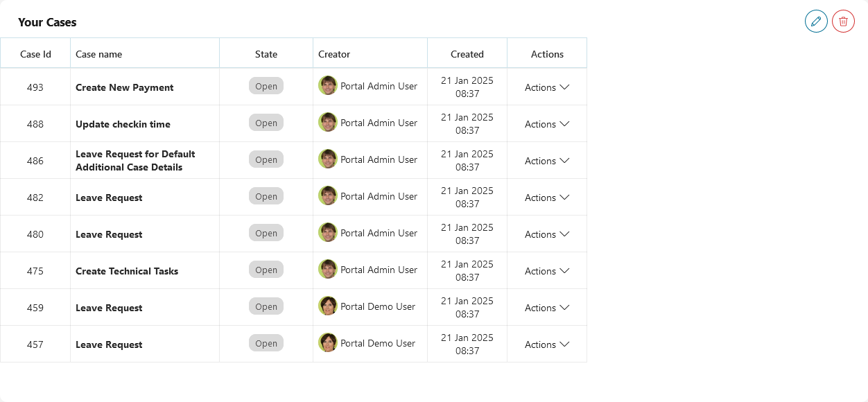The image size is (868, 402).
Task: Click creator avatar on case 486 row
Action: tap(328, 159)
